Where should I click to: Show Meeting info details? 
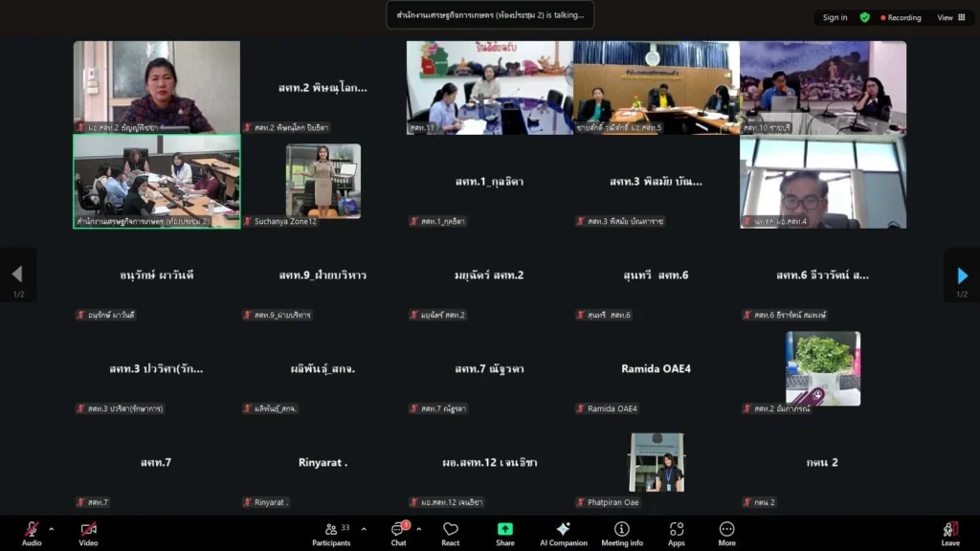coord(622,530)
